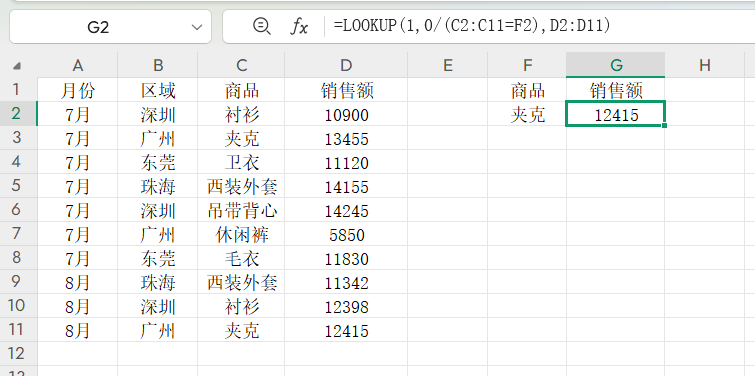This screenshot has width=755, height=376.
Task: Select cell D7 with value 5850
Action: [x=346, y=234]
